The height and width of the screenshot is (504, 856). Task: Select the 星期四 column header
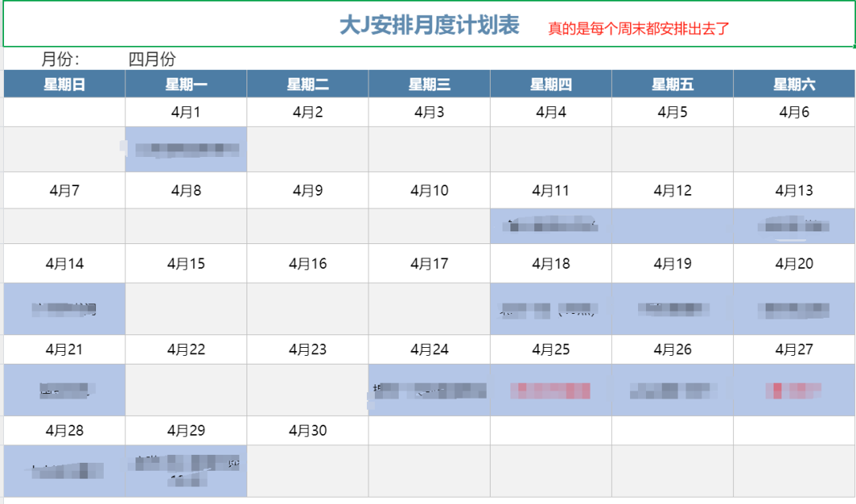tap(551, 84)
